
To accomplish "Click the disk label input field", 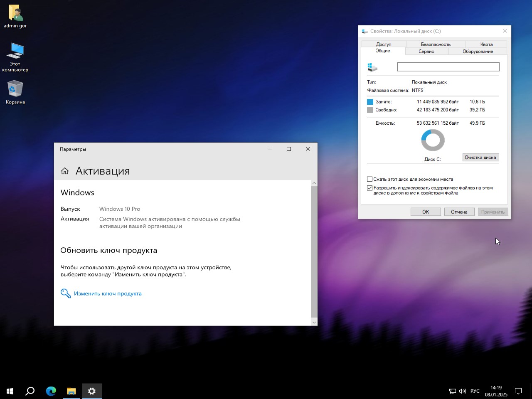I will (x=448, y=66).
